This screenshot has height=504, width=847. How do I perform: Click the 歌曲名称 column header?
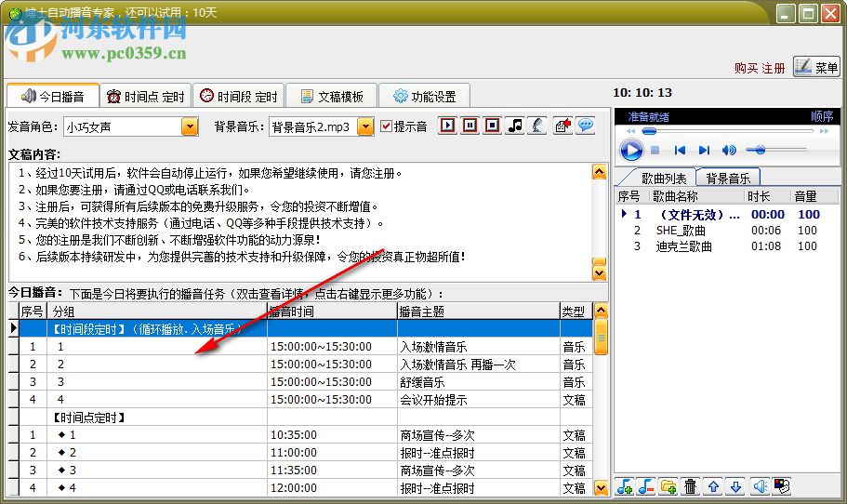(697, 196)
